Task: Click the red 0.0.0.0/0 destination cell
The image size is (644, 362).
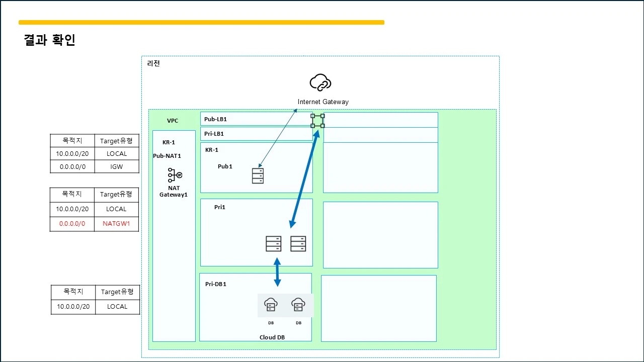Action: point(72,224)
